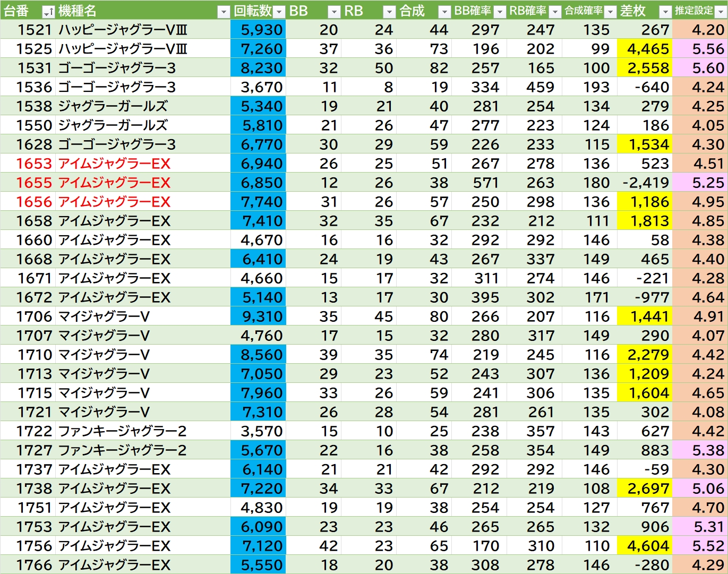Select estimated setting cell 5.31
Image resolution: width=728 pixels, height=574 pixels.
coord(700,527)
